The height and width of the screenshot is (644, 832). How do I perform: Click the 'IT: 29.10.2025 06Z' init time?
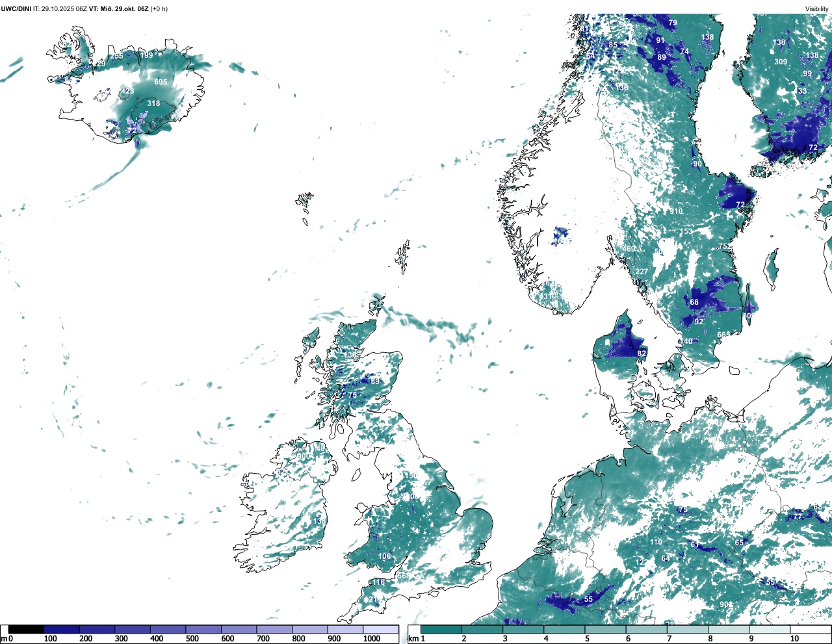pyautogui.click(x=60, y=9)
